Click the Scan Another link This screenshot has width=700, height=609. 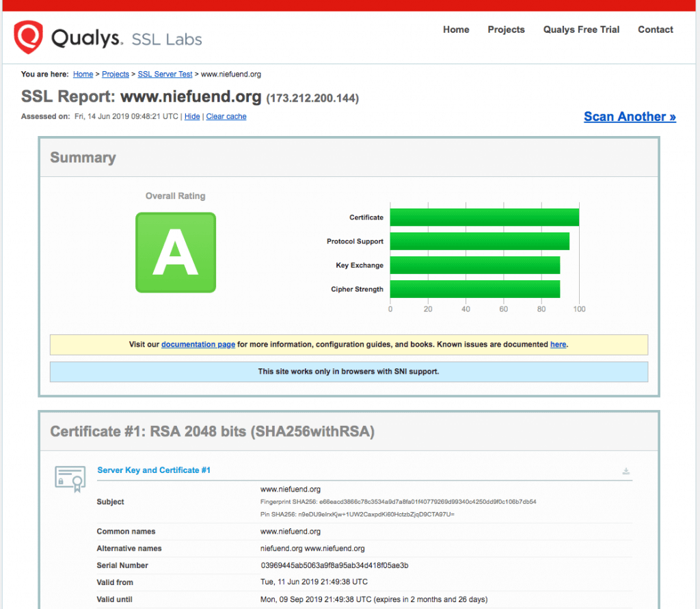coord(630,116)
